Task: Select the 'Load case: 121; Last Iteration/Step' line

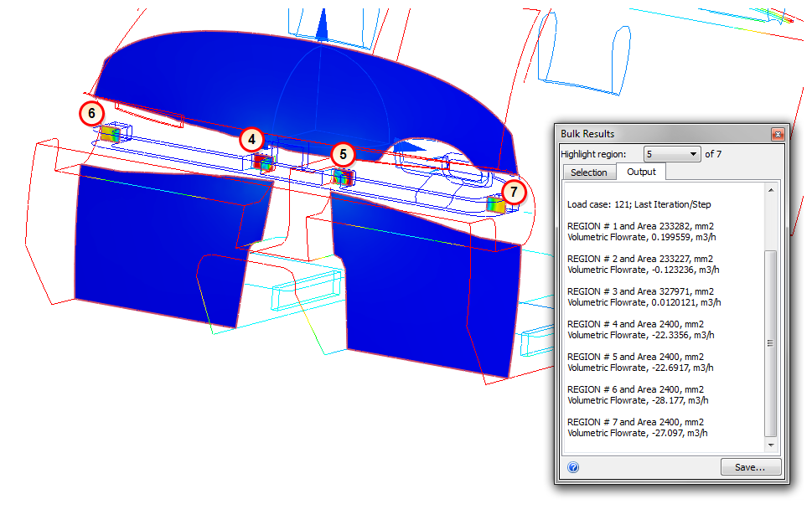Action: (639, 204)
